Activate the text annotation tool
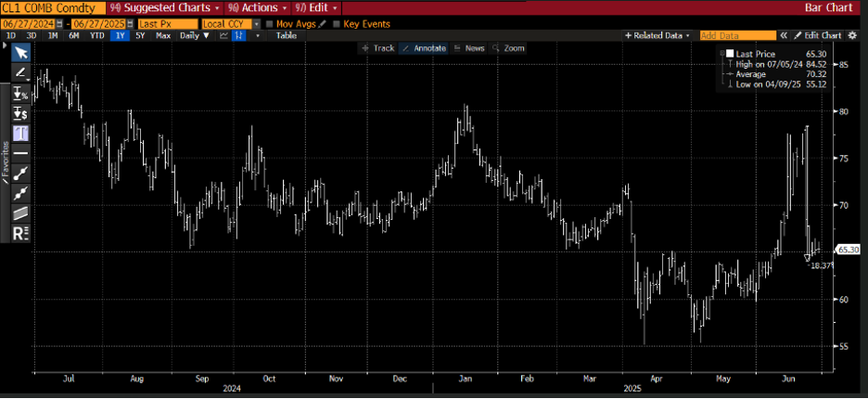 tap(20, 134)
